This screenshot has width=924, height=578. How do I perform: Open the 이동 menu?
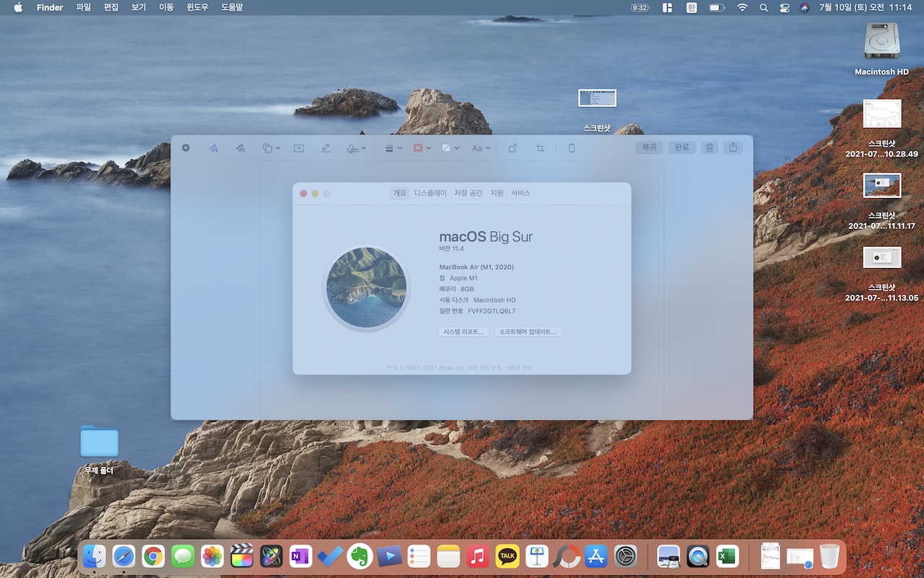[x=166, y=7]
